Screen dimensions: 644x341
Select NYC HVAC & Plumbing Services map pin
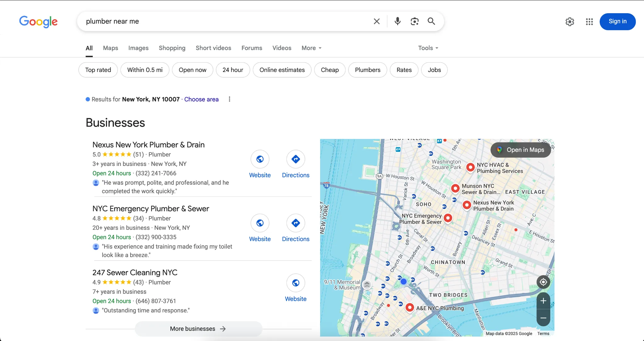470,167
